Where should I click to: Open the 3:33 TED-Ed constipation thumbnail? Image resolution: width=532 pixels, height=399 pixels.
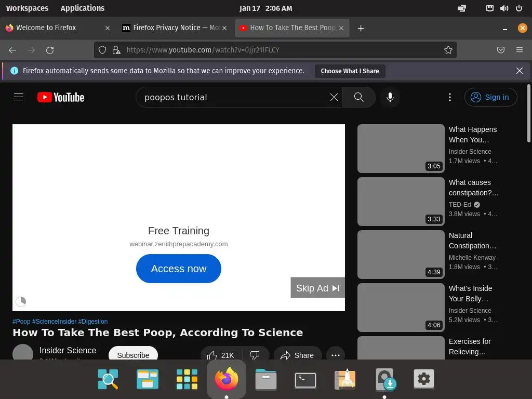pyautogui.click(x=401, y=202)
